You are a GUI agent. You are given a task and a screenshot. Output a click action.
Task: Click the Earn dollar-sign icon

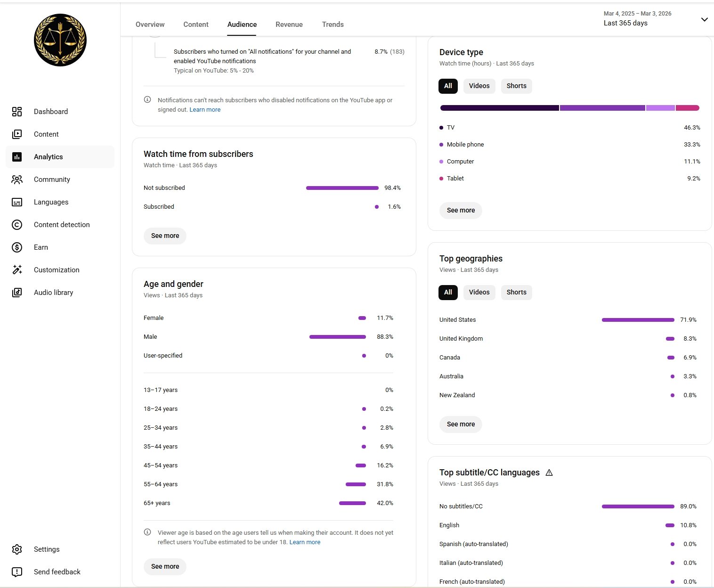(x=17, y=247)
